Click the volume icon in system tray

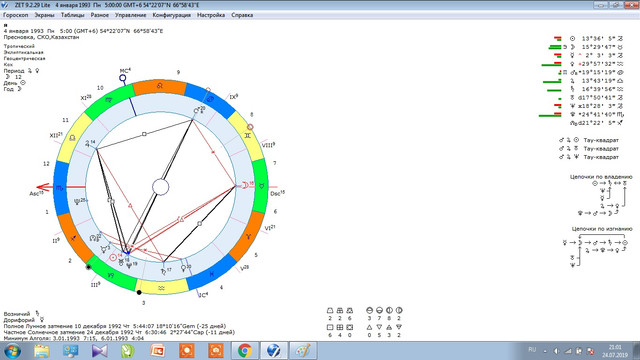click(x=556, y=351)
